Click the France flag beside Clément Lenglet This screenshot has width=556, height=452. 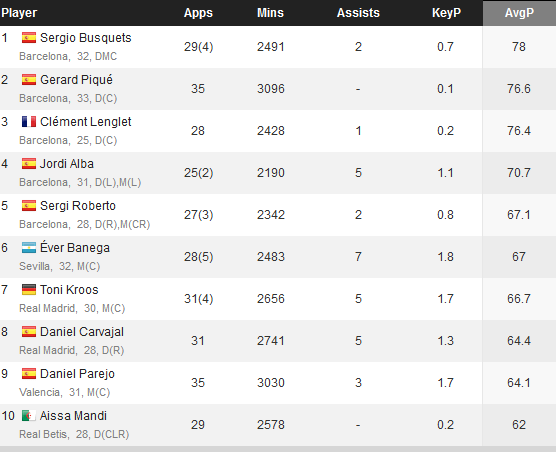click(x=29, y=122)
